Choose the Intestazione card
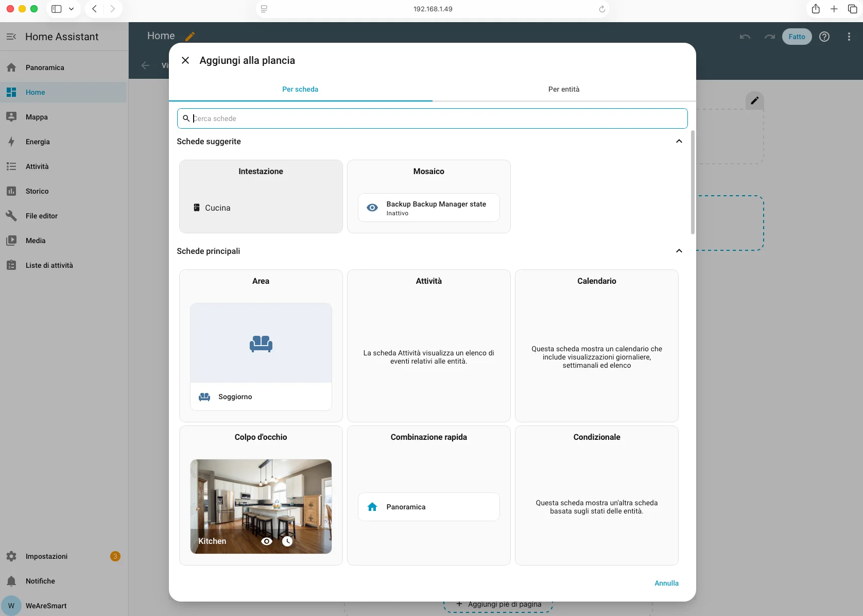The image size is (863, 616). point(261,196)
